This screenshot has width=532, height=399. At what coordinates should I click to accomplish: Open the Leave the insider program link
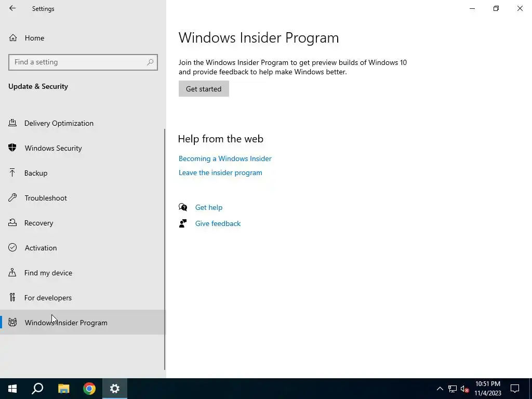click(220, 172)
